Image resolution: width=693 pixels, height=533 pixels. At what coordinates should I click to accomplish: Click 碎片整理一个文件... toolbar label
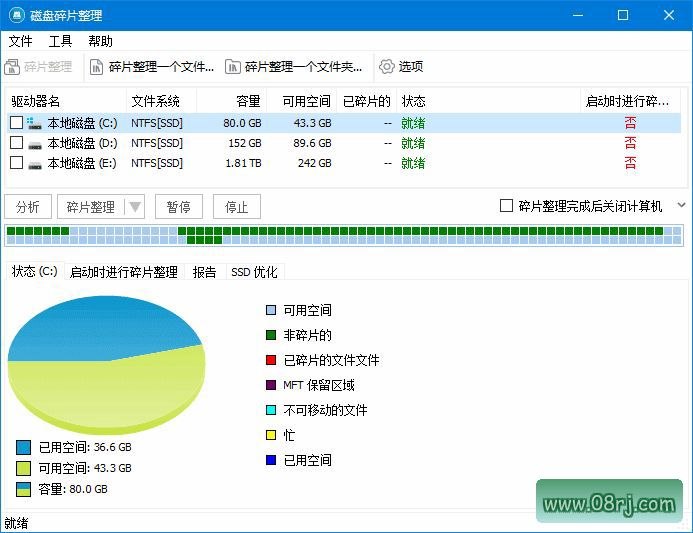click(161, 67)
